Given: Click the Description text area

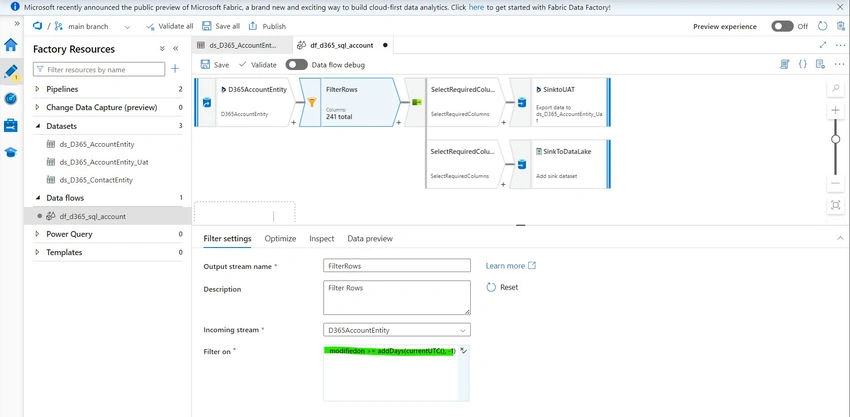Looking at the screenshot, I should click(x=397, y=298).
